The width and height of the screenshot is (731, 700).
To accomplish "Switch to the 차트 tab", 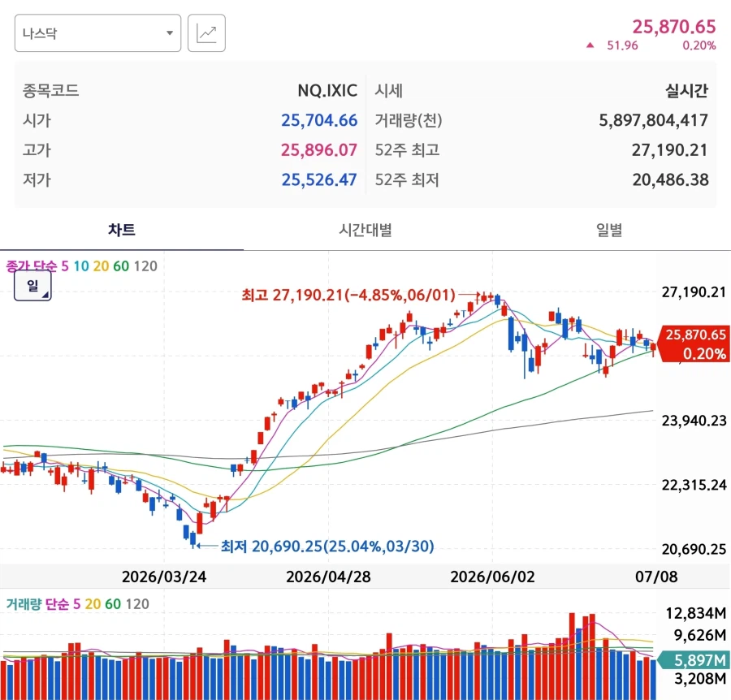I will 122,230.
